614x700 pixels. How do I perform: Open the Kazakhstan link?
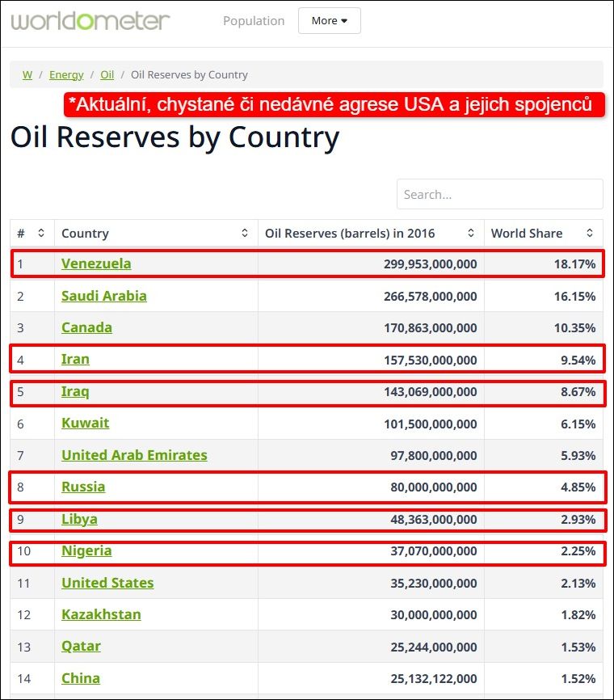click(101, 614)
